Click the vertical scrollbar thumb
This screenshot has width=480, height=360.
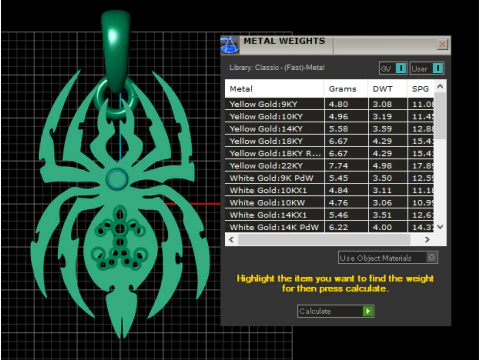pos(440,116)
